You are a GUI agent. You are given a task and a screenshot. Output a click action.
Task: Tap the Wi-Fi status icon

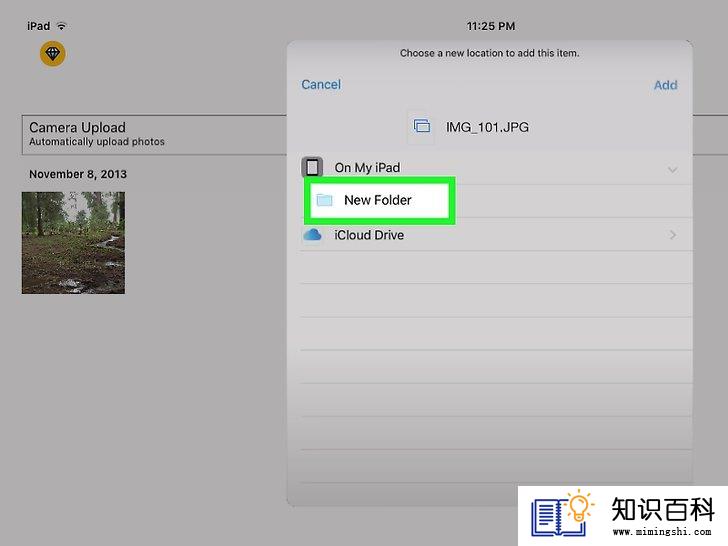61,26
